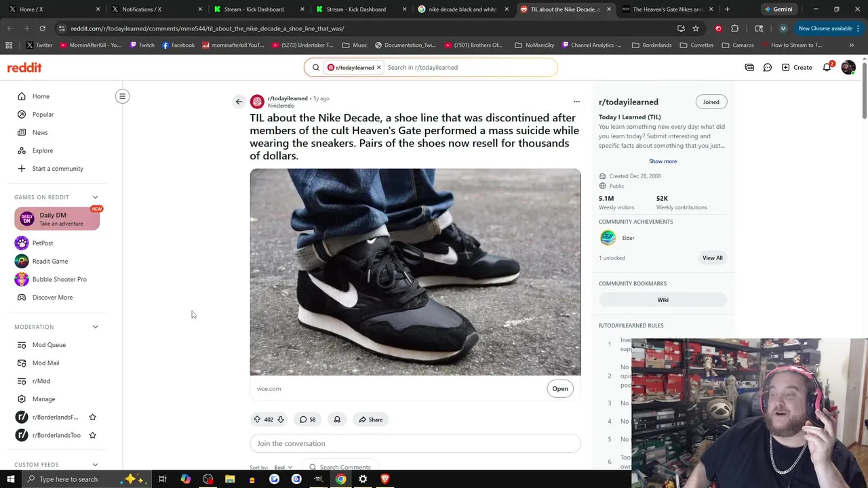Open Explore in sidebar

(58, 150)
